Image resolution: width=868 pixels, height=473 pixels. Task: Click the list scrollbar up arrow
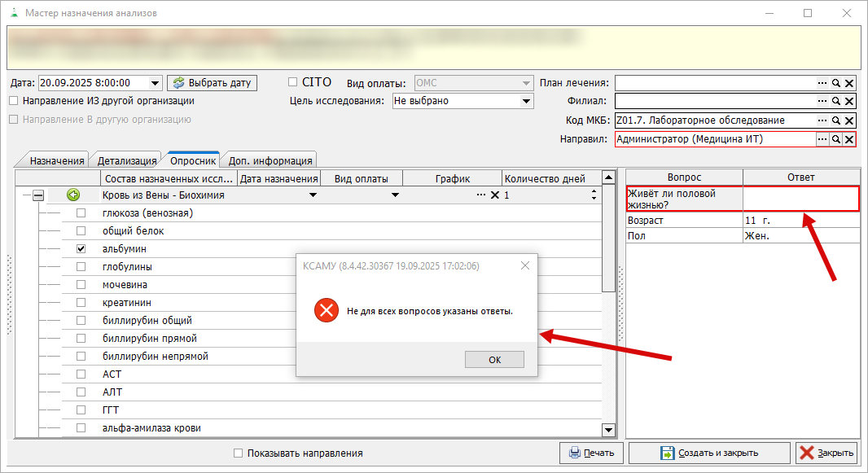coord(608,177)
